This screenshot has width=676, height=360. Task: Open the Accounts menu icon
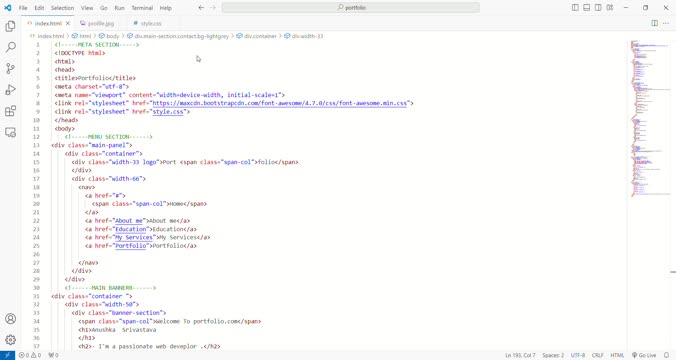tap(10, 319)
